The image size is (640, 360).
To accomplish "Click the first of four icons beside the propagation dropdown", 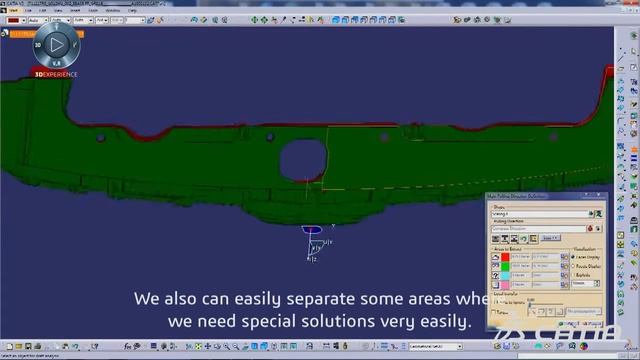I will point(532,312).
